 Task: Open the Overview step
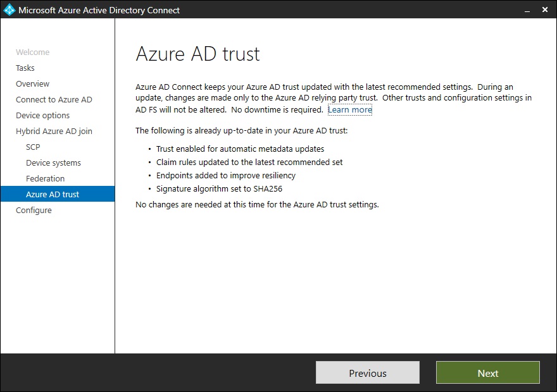33,83
